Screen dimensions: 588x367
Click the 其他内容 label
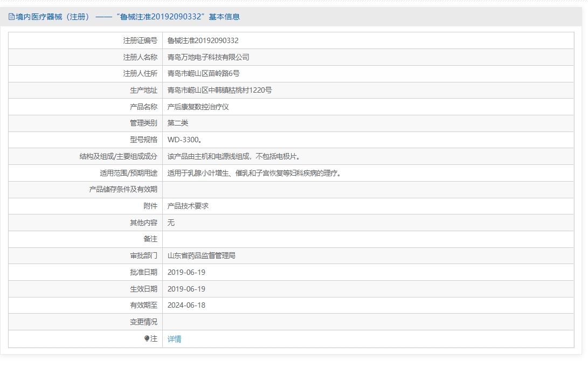(x=143, y=223)
